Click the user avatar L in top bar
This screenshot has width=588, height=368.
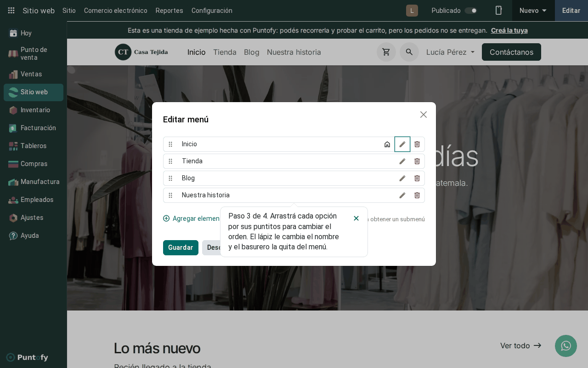tap(412, 11)
